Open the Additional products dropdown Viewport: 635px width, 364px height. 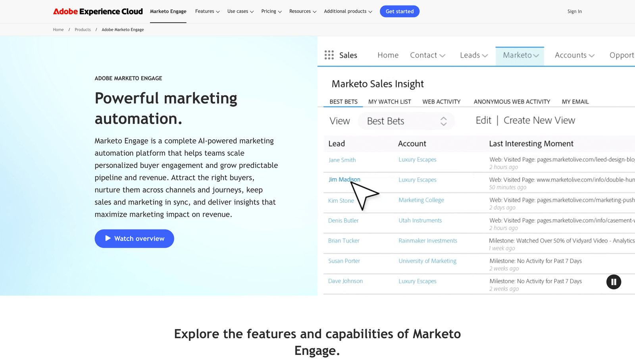click(x=348, y=12)
